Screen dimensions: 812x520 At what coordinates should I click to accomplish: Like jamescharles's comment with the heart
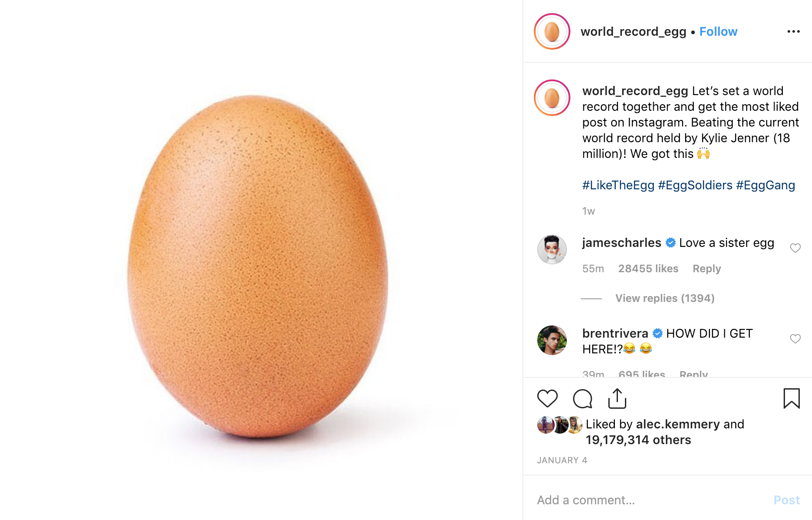795,248
